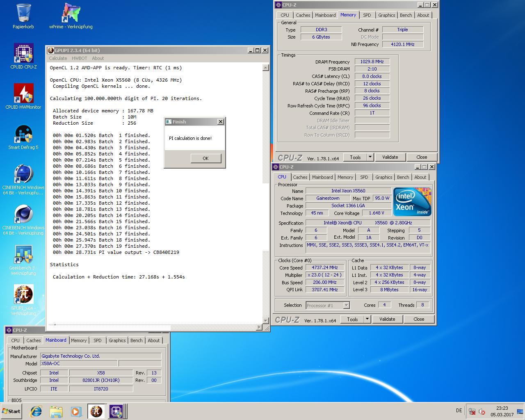Open Mainboard tab in middle CPU-Z window
525x420 pixels.
pyautogui.click(x=322, y=177)
